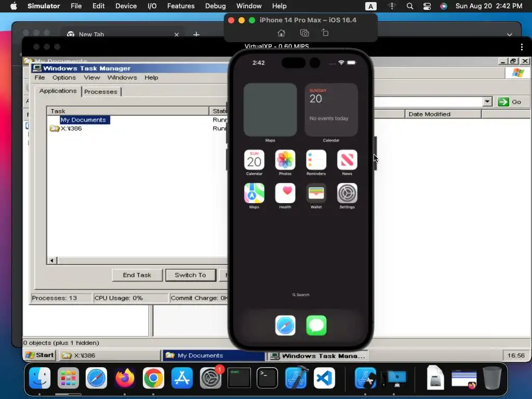Image resolution: width=532 pixels, height=399 pixels.
Task: Click the Switch To button
Action: [190, 275]
